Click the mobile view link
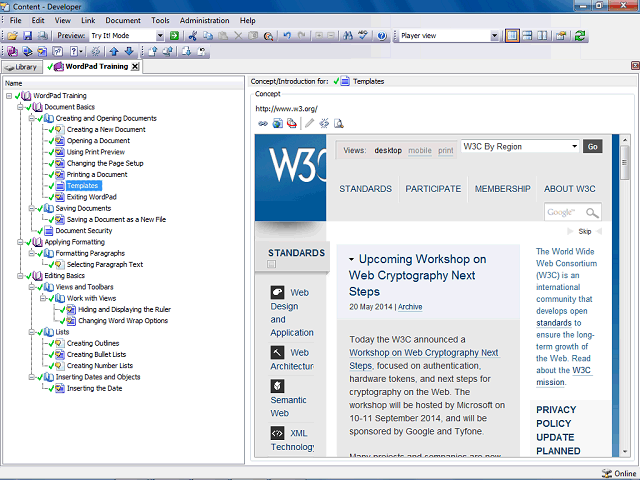The height and width of the screenshot is (480, 640). point(420,151)
